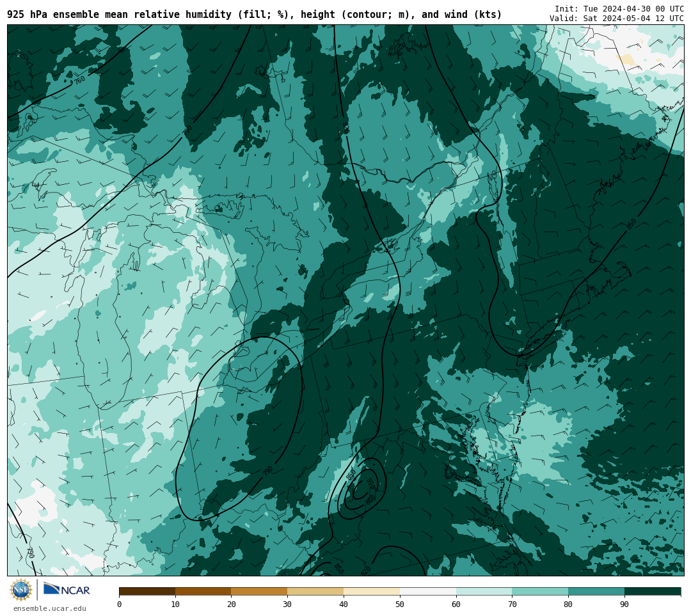
Task: Select the 50-60% white colorbar swatch
Action: tap(428, 592)
